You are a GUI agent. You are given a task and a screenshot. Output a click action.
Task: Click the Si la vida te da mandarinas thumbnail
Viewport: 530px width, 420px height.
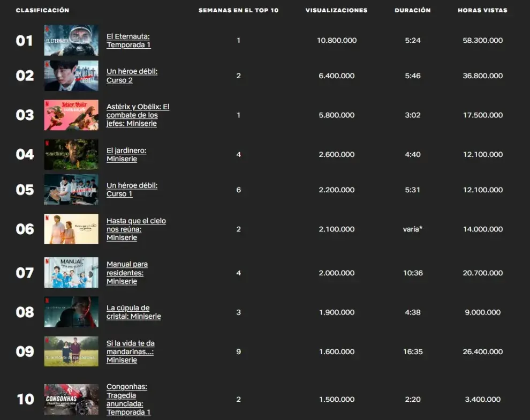[x=71, y=351]
